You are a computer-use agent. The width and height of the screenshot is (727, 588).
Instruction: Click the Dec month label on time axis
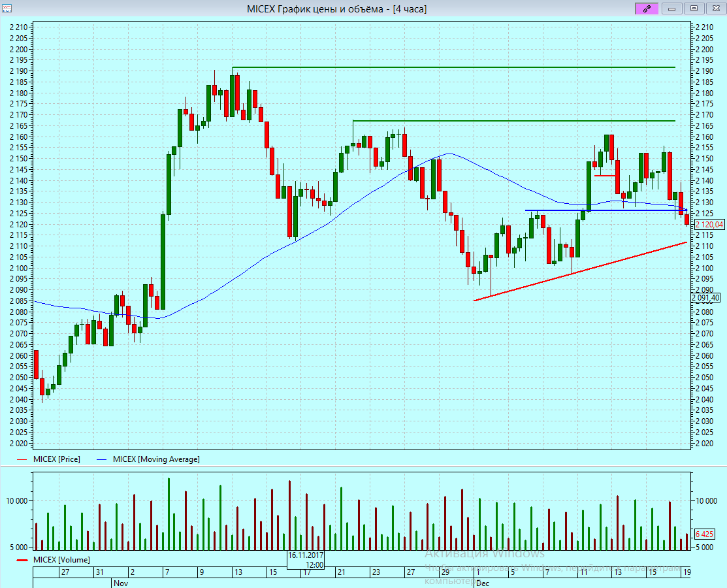point(483,583)
